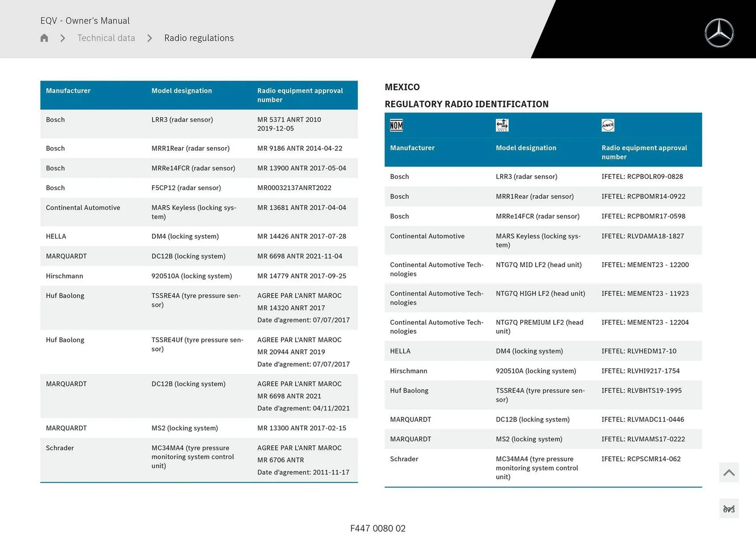The height and width of the screenshot is (535, 756).
Task: Click the breadcrumb arrow after Technical data
Action: tap(150, 38)
